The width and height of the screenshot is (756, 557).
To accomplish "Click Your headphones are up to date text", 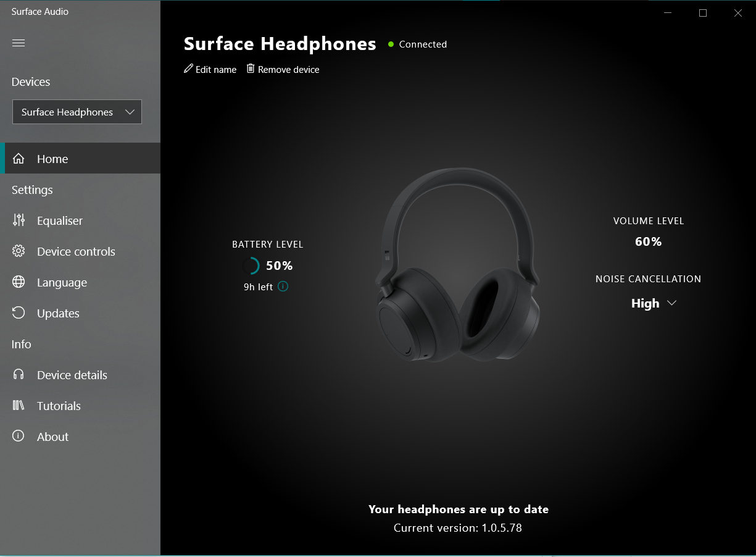I will [459, 509].
